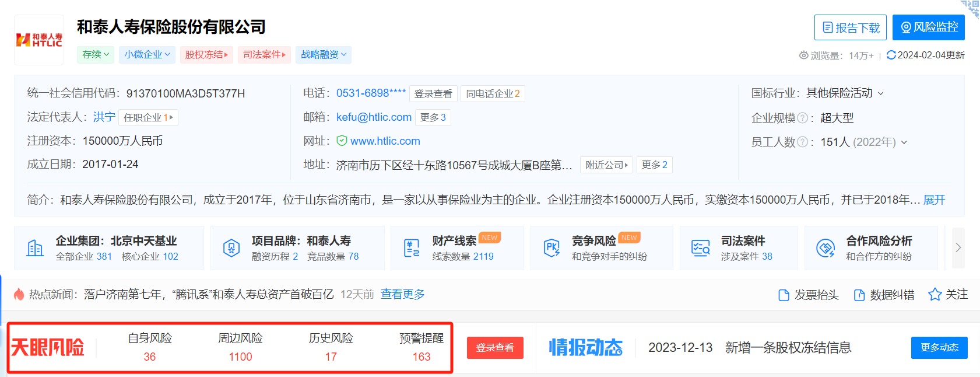Click help icon beside 企业规模

pyautogui.click(x=802, y=118)
